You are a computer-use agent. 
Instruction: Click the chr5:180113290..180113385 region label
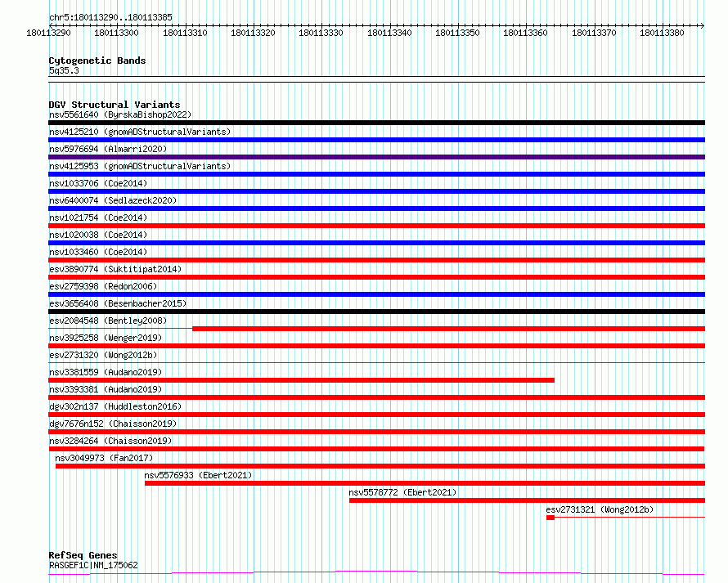point(110,18)
